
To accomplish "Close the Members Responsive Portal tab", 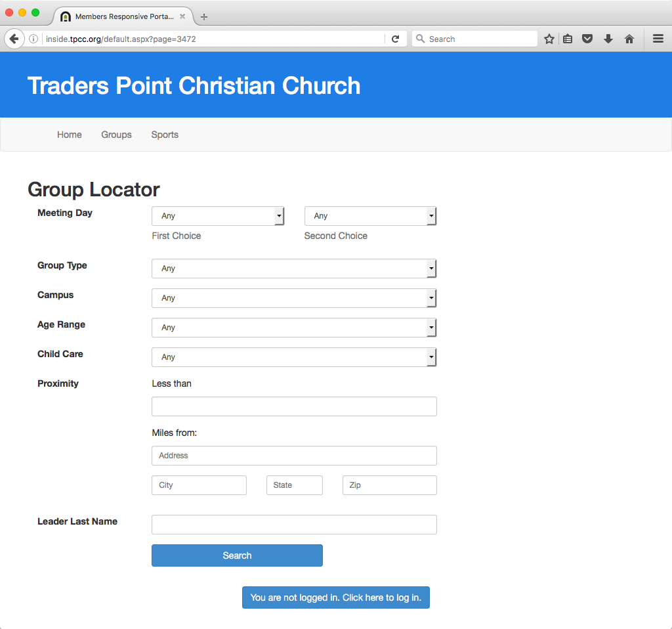I will 182,16.
